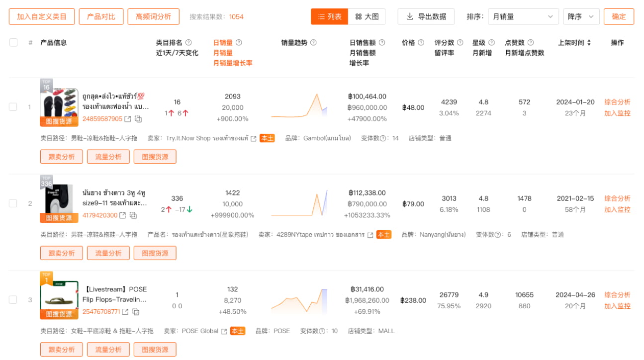
Task: Select the 列表 view tab
Action: point(329,16)
